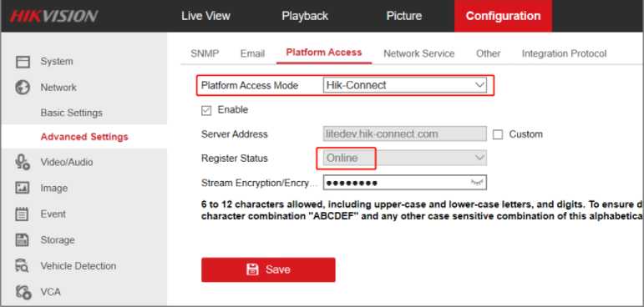Click the Video/Audio microphone icon
The image size is (644, 307).
point(23,162)
